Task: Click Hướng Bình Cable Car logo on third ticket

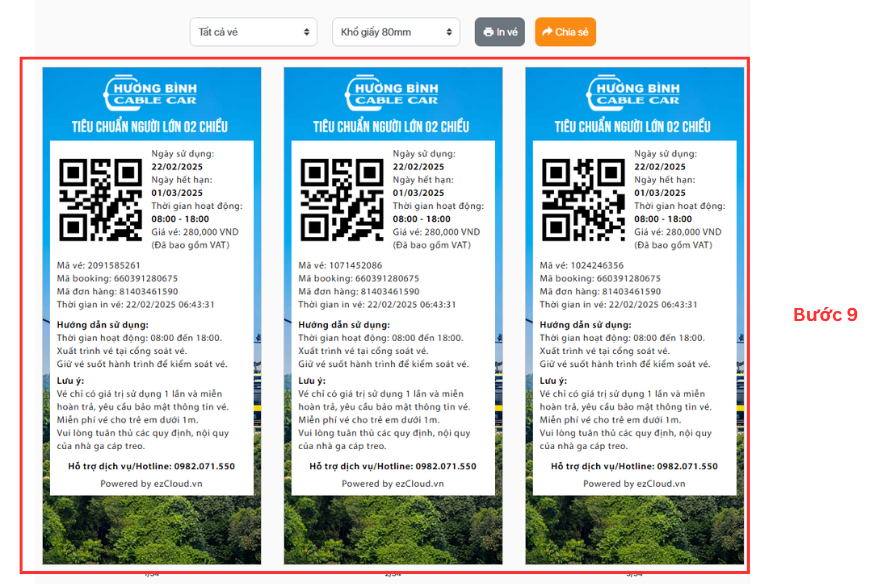Action: (x=634, y=93)
